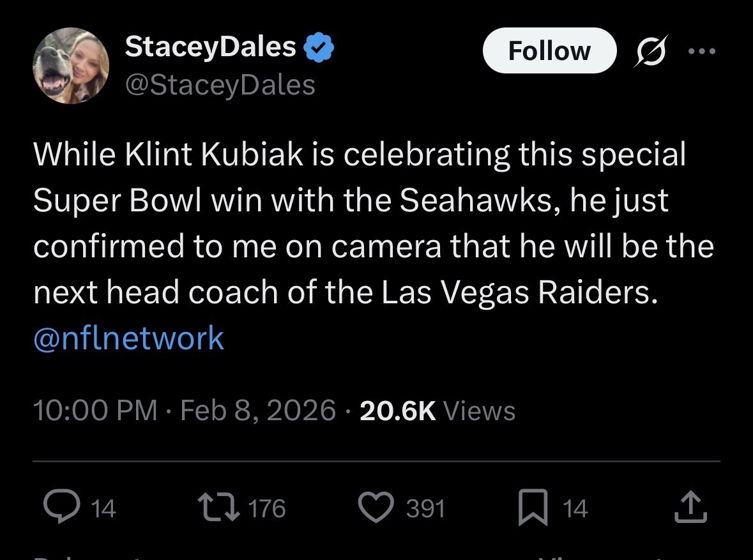
Task: Click the 10:00 PM timestamp
Action: pos(95,411)
